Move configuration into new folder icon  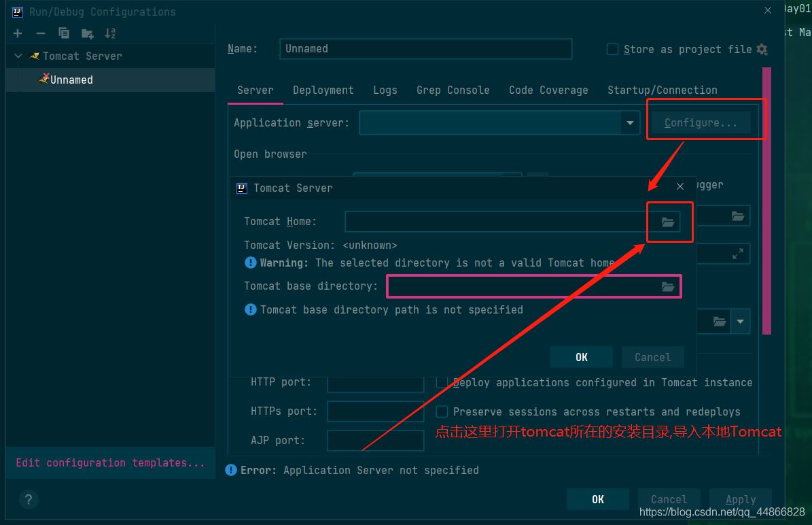click(x=87, y=34)
